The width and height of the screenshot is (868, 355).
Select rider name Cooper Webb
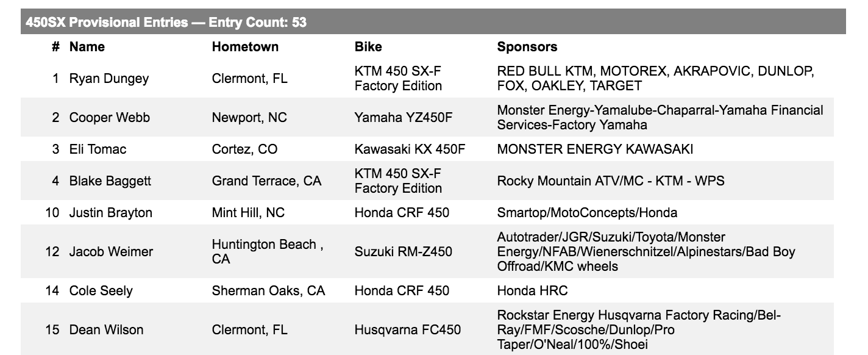pos(110,118)
